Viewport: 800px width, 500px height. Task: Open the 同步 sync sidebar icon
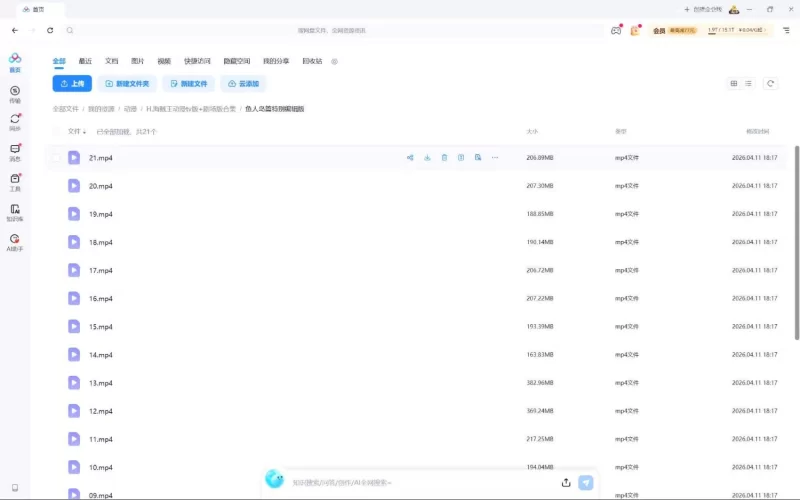coord(15,122)
